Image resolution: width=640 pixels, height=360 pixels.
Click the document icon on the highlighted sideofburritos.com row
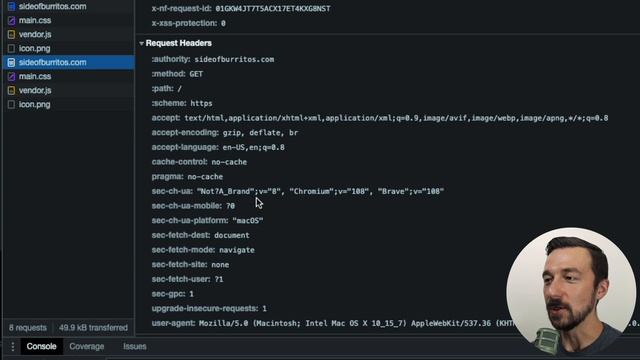tap(11, 62)
